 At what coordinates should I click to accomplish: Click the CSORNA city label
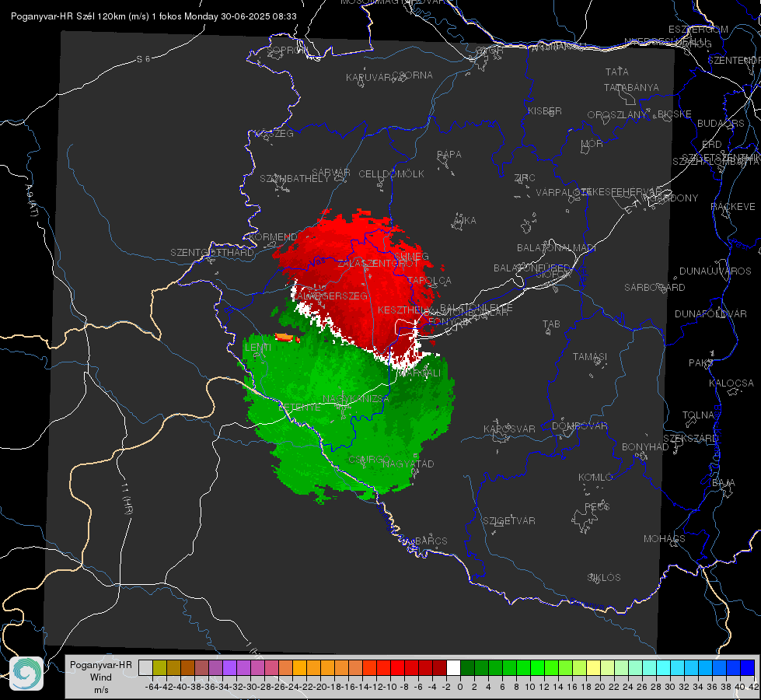click(413, 75)
